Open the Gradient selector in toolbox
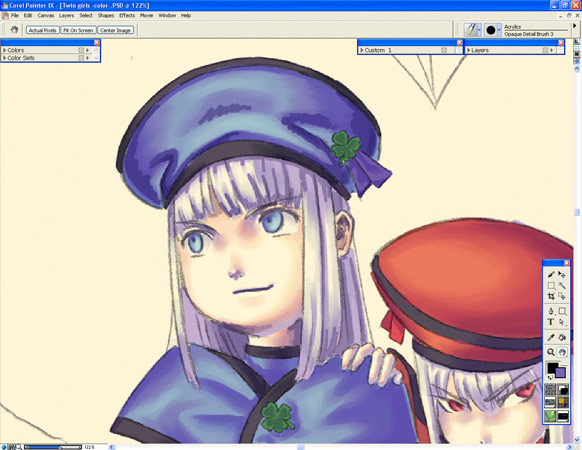582x450 pixels. (x=562, y=389)
